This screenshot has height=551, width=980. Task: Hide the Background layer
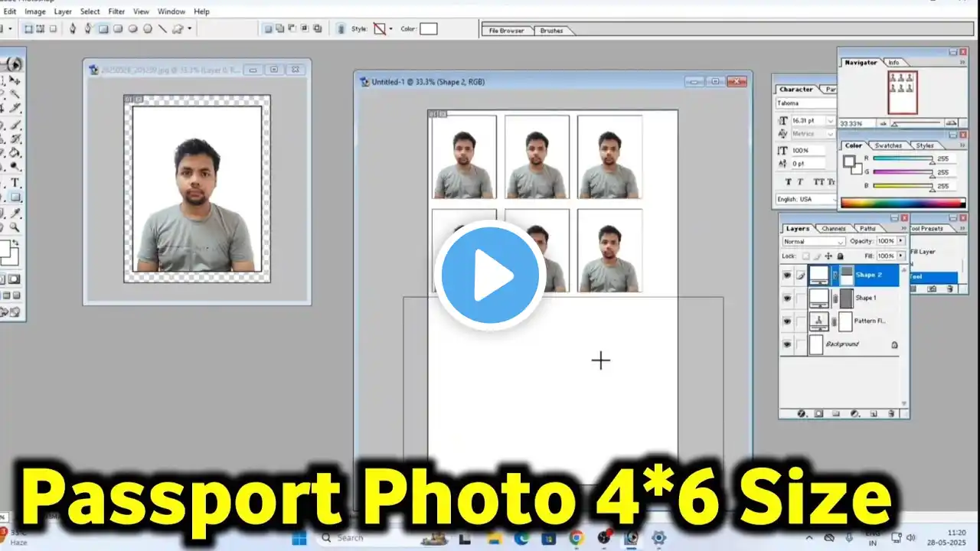787,344
